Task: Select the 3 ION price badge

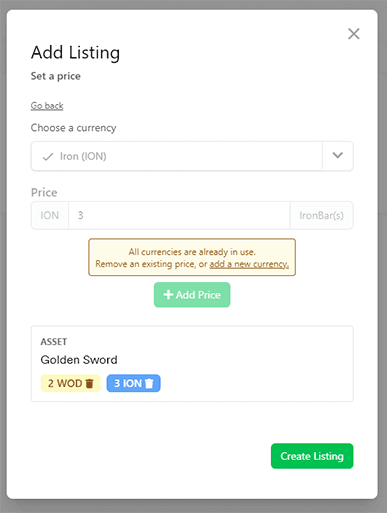Action: pyautogui.click(x=133, y=383)
